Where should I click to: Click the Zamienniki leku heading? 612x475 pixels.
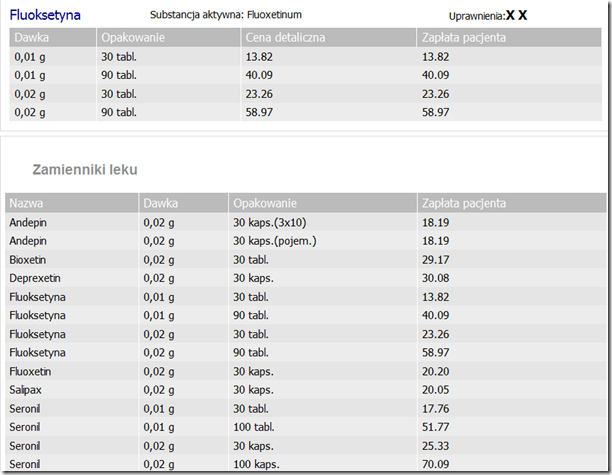[x=85, y=170]
